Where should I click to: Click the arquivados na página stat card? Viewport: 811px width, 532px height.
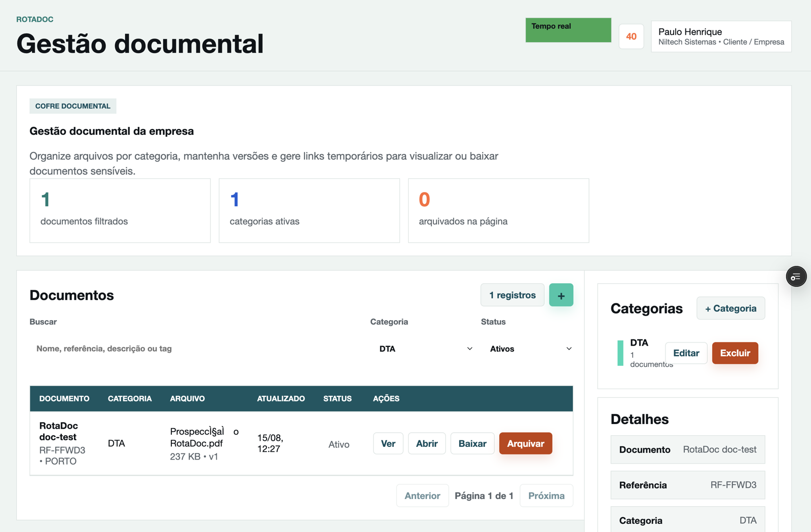[499, 211]
